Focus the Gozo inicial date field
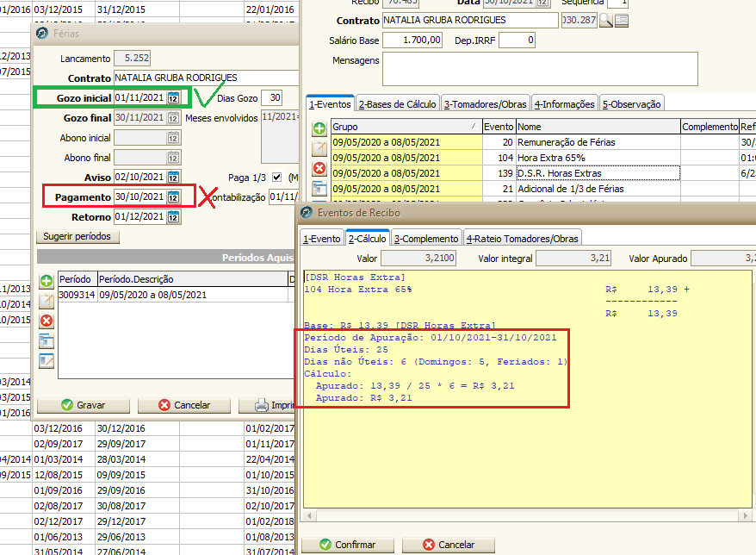 pos(141,98)
